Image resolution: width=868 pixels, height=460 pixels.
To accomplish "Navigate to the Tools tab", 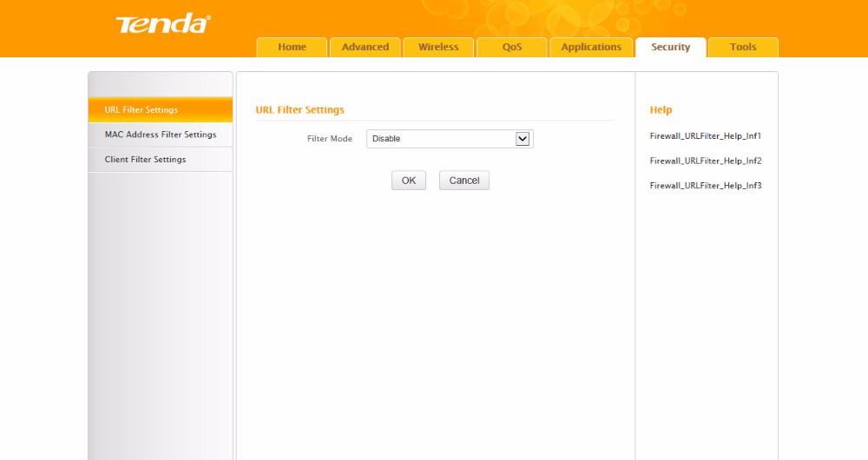I will 743,47.
